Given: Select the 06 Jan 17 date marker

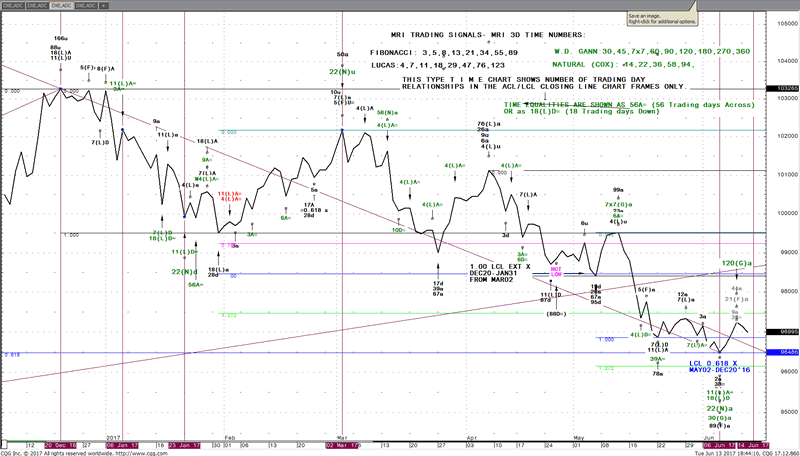Looking at the screenshot, I should (122, 444).
